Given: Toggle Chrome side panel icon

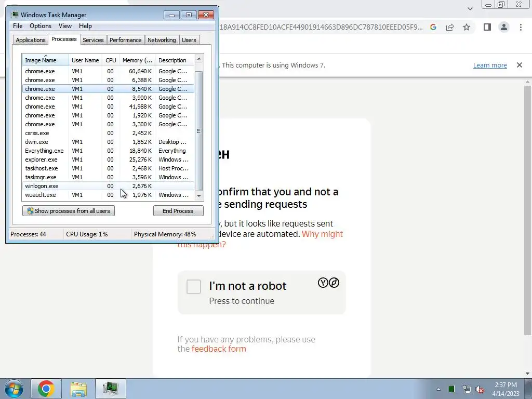Looking at the screenshot, I should (487, 27).
